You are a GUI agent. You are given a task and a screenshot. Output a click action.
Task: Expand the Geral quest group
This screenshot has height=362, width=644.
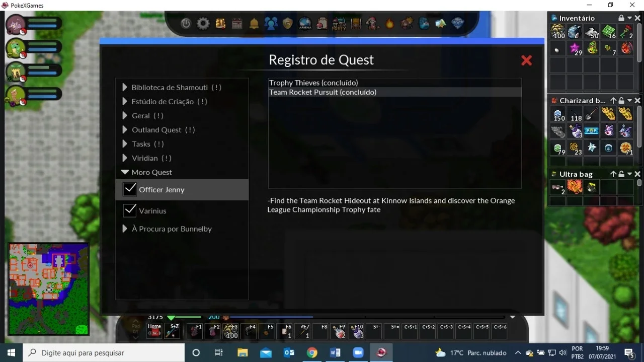point(125,115)
